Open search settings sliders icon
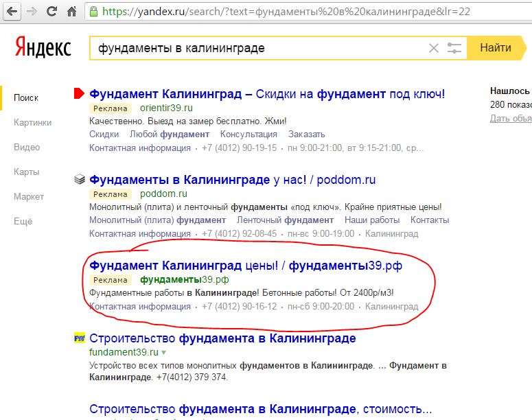Image resolution: width=532 pixels, height=420 pixels. click(x=454, y=48)
